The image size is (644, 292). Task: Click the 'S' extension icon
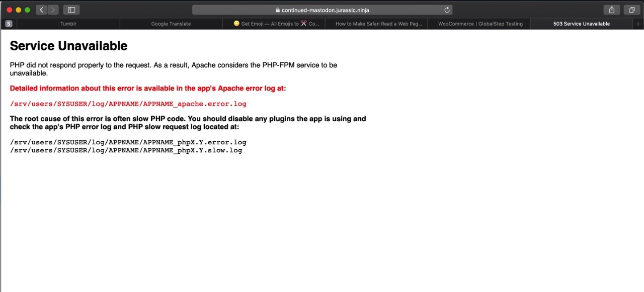[x=9, y=24]
